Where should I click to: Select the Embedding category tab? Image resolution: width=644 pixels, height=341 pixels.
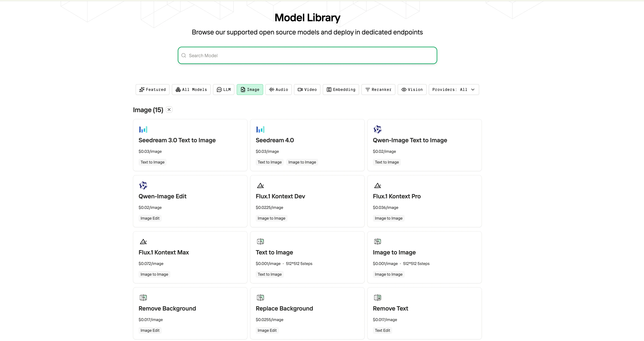tap(341, 89)
